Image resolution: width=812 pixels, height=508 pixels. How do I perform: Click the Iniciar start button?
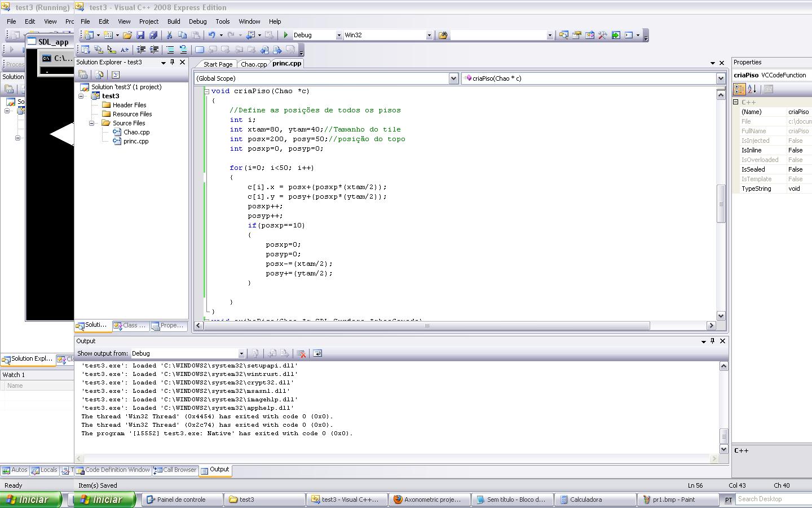click(x=105, y=500)
